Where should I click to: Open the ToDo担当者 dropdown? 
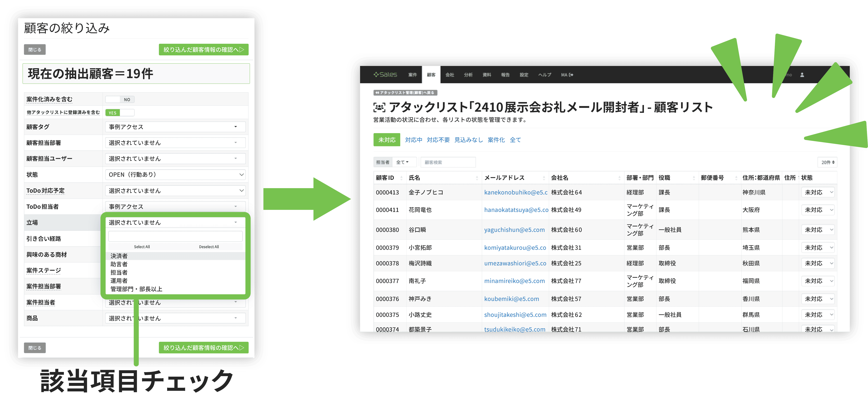(175, 207)
